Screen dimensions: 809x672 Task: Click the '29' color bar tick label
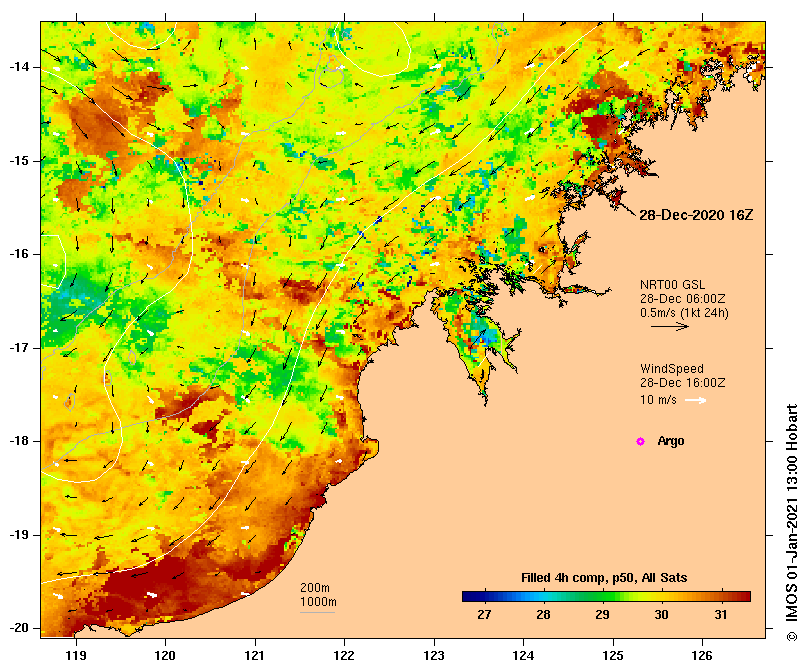(x=603, y=615)
